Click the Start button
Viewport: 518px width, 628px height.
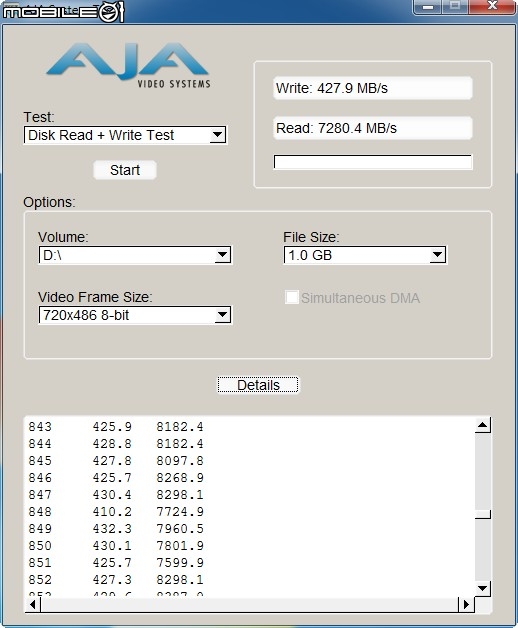(125, 170)
